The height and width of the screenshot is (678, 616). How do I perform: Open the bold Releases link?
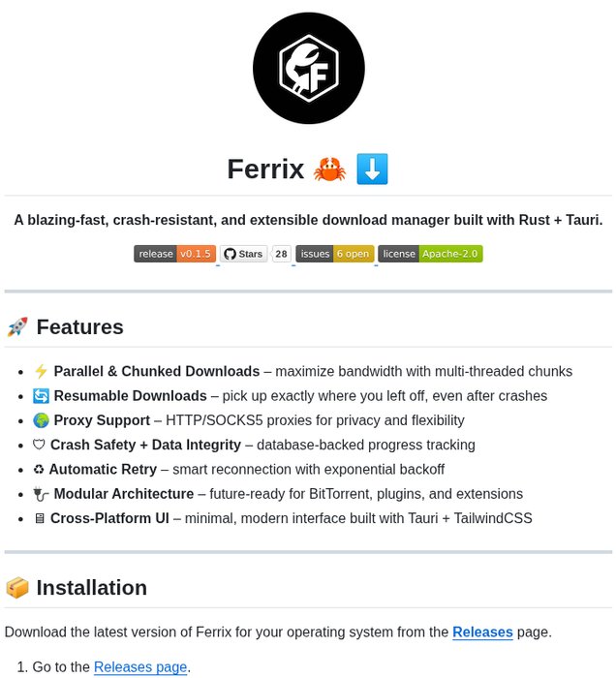(482, 632)
